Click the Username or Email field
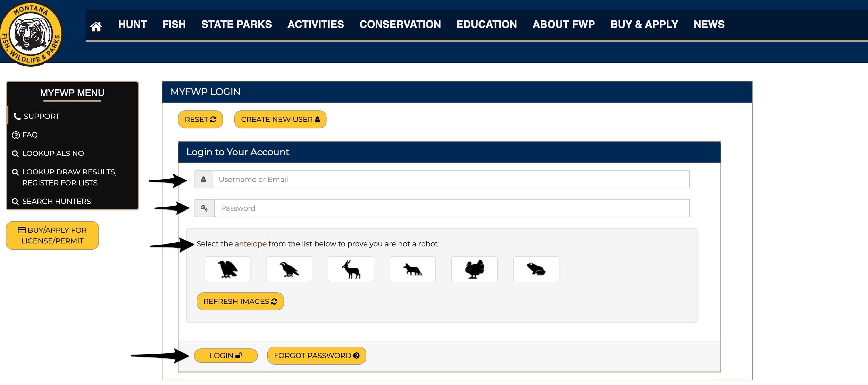868x385 pixels. click(450, 179)
